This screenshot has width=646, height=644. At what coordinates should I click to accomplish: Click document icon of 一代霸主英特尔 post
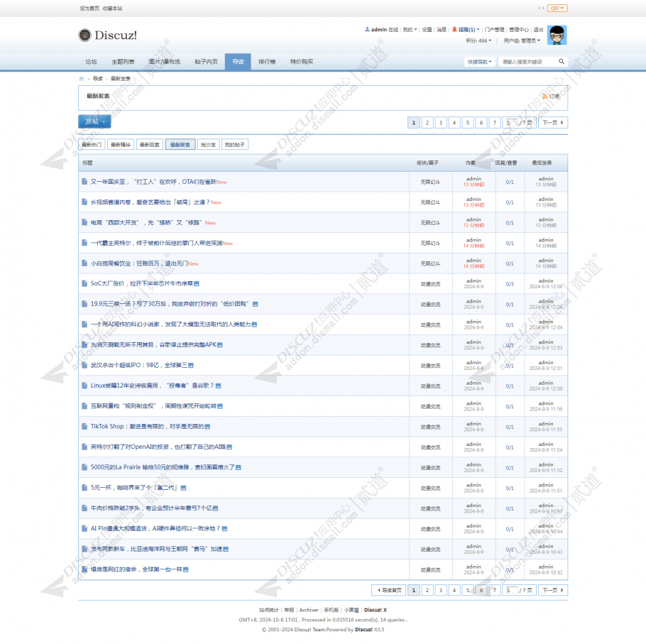(x=84, y=243)
